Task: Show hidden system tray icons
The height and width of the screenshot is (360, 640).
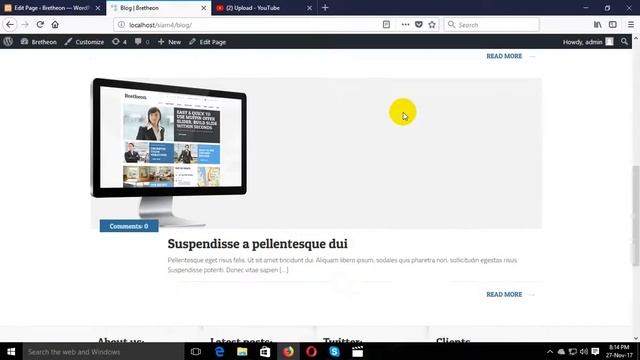Action: point(550,352)
